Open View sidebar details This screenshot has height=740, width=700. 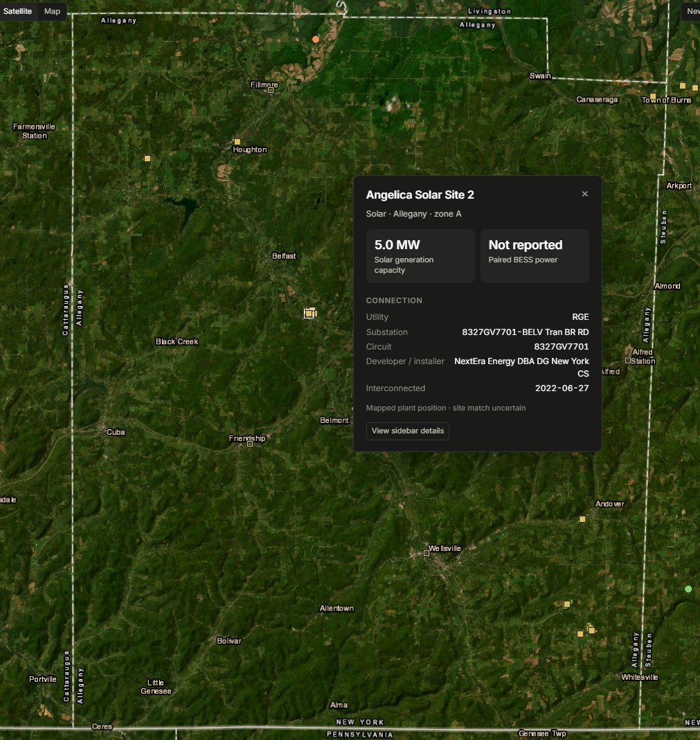point(408,431)
